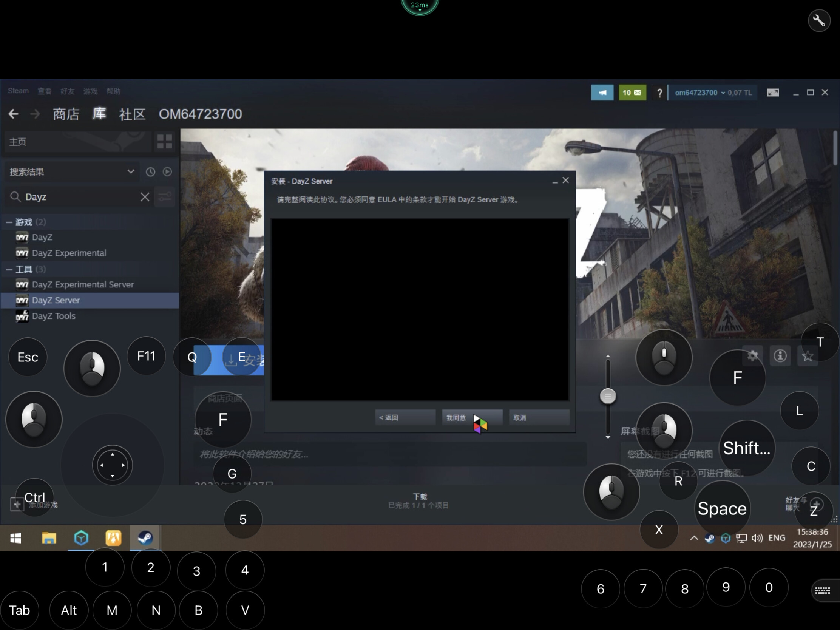Viewport: 840px width, 630px height.
Task: Click the 取消 button in install dialog
Action: click(539, 417)
